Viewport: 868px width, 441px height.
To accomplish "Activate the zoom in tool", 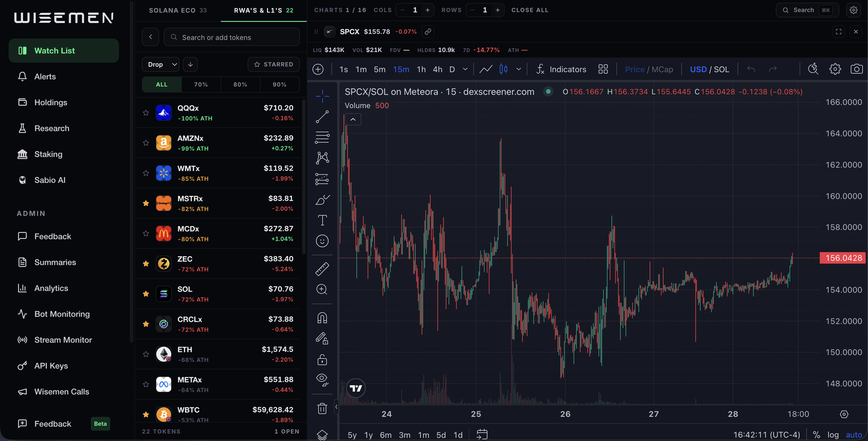I will pos(322,289).
